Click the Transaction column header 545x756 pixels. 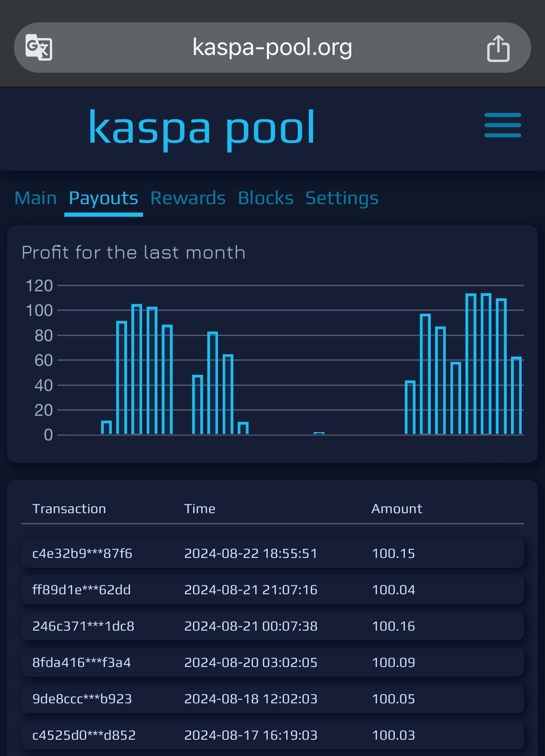tap(69, 509)
